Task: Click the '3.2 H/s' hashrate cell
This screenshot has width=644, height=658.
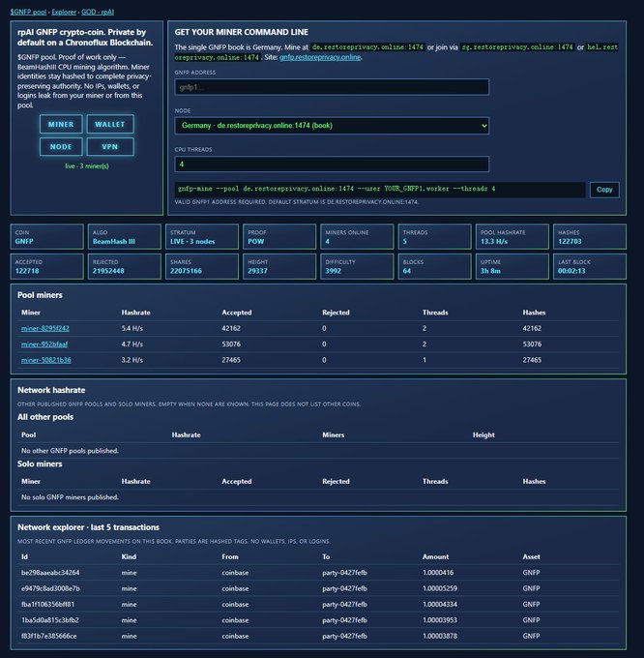Action: tap(132, 360)
